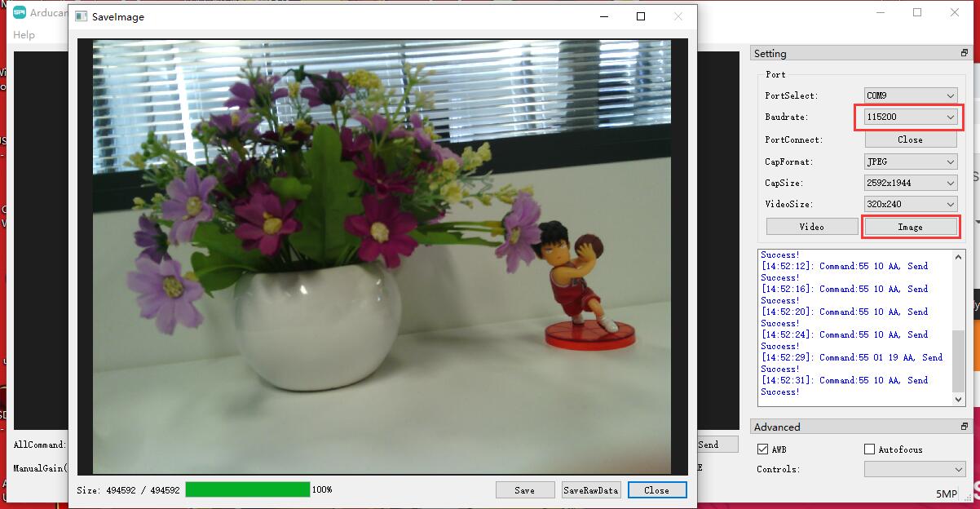
Task: Click the SaveImage window icon
Action: 82,16
